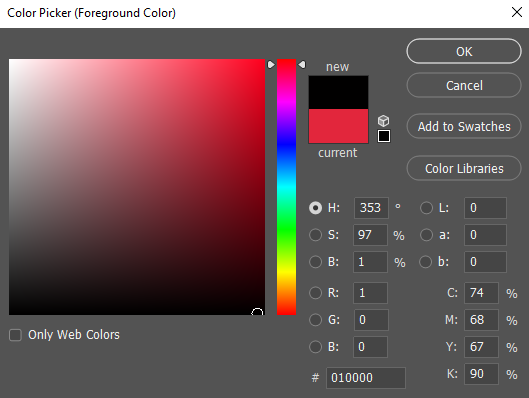Enable Only Web Colors checkbox
The width and height of the screenshot is (529, 398).
16,335
